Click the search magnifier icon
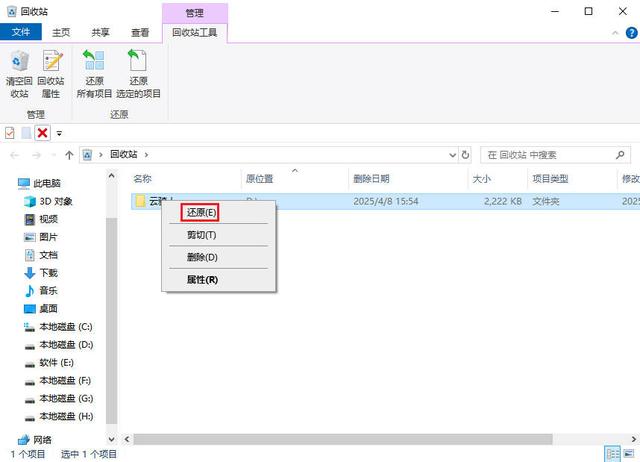 tap(620, 155)
